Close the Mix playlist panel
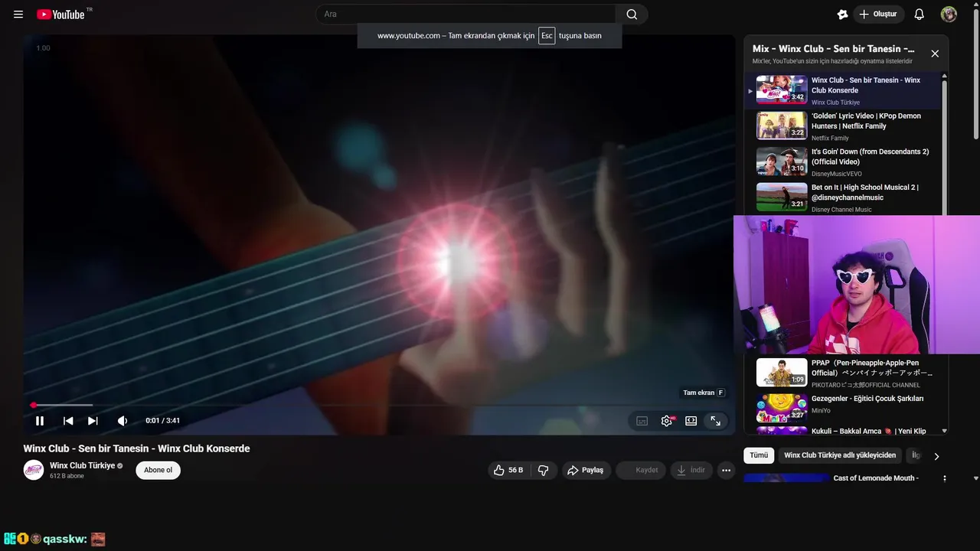Screen dimensions: 980x551 pyautogui.click(x=935, y=54)
